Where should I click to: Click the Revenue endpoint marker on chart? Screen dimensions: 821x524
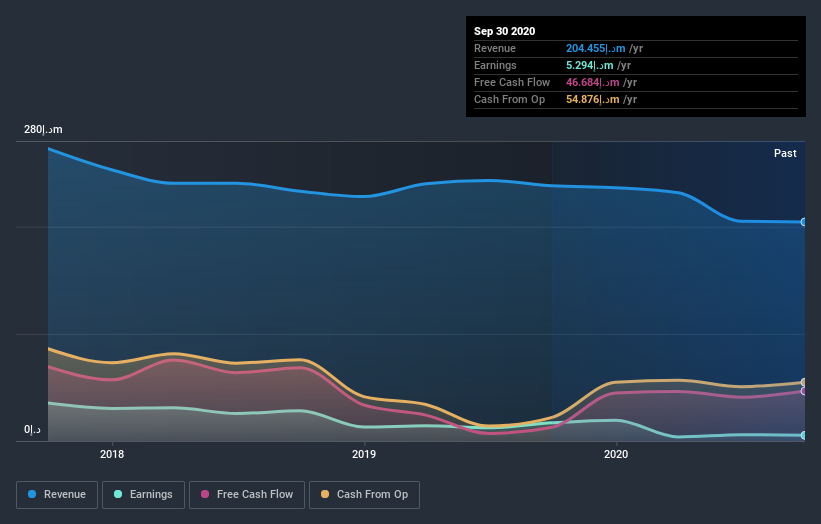[x=803, y=222]
